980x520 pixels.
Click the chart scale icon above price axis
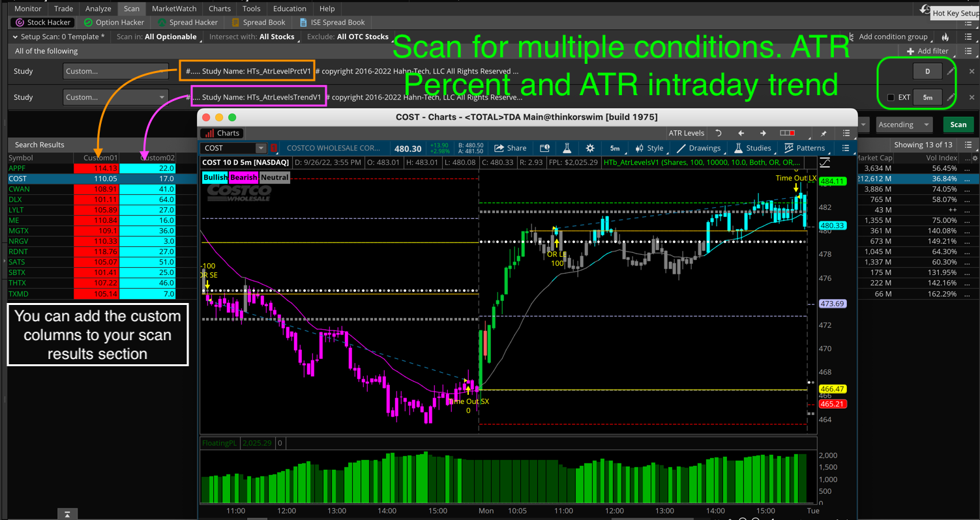825,162
